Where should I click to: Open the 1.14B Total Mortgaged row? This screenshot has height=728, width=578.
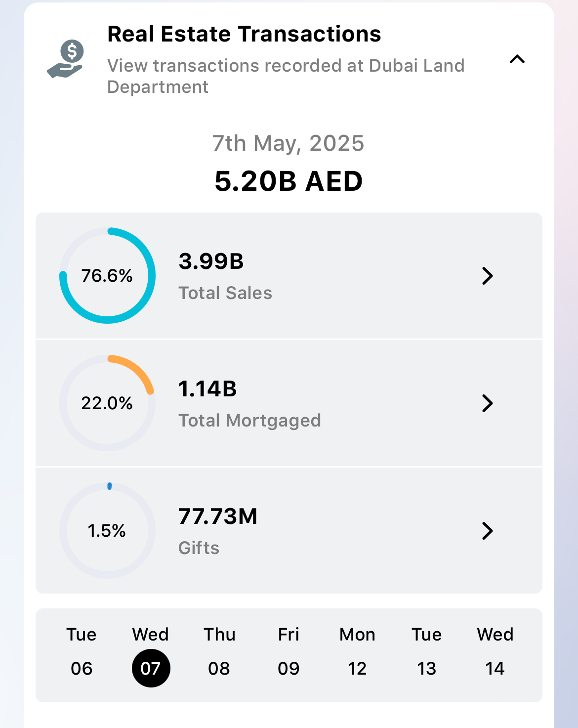point(289,403)
